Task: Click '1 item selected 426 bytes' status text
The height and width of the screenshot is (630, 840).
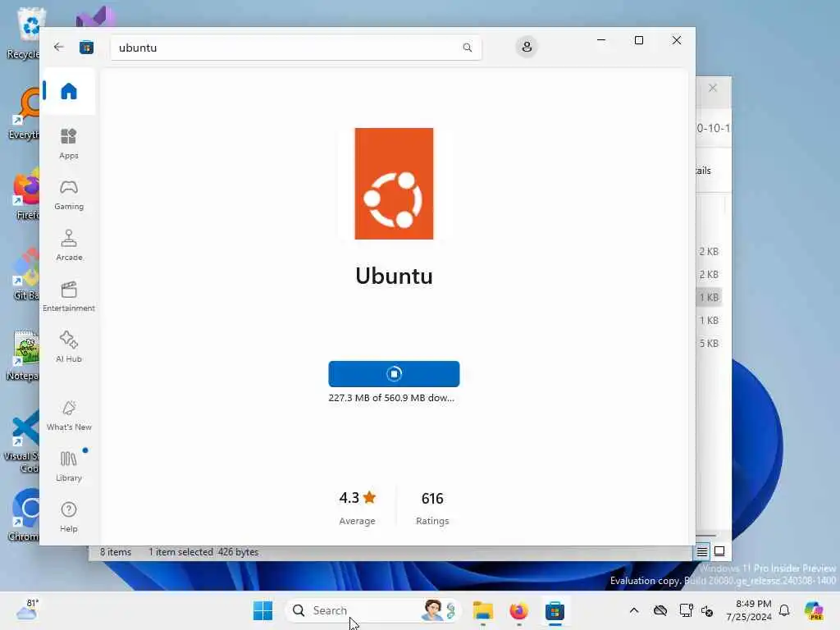Action: 203,552
